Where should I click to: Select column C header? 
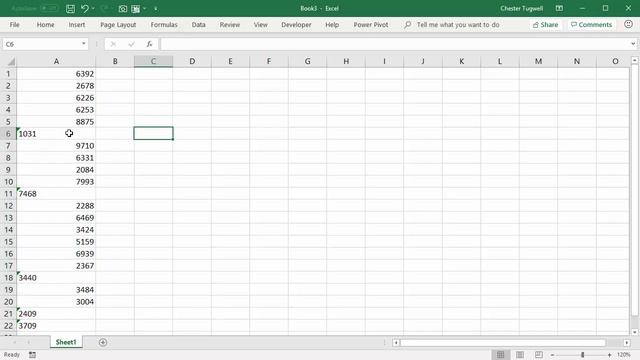pyautogui.click(x=153, y=61)
